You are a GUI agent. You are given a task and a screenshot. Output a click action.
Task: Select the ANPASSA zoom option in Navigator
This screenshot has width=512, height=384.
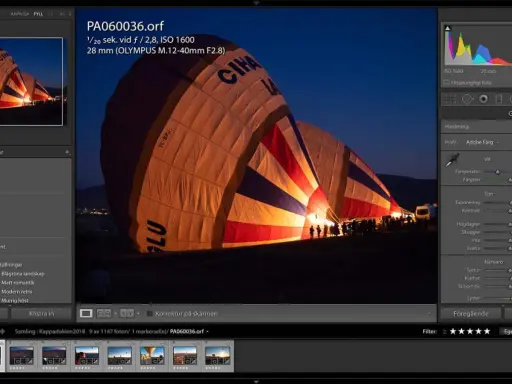coord(20,14)
